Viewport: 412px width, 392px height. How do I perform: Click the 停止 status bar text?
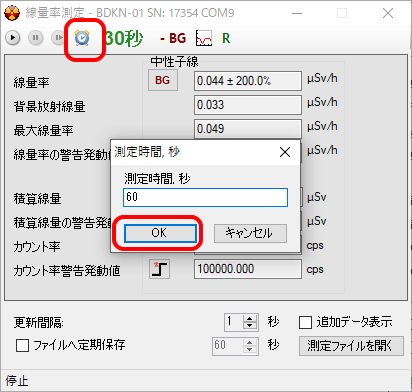point(17,381)
